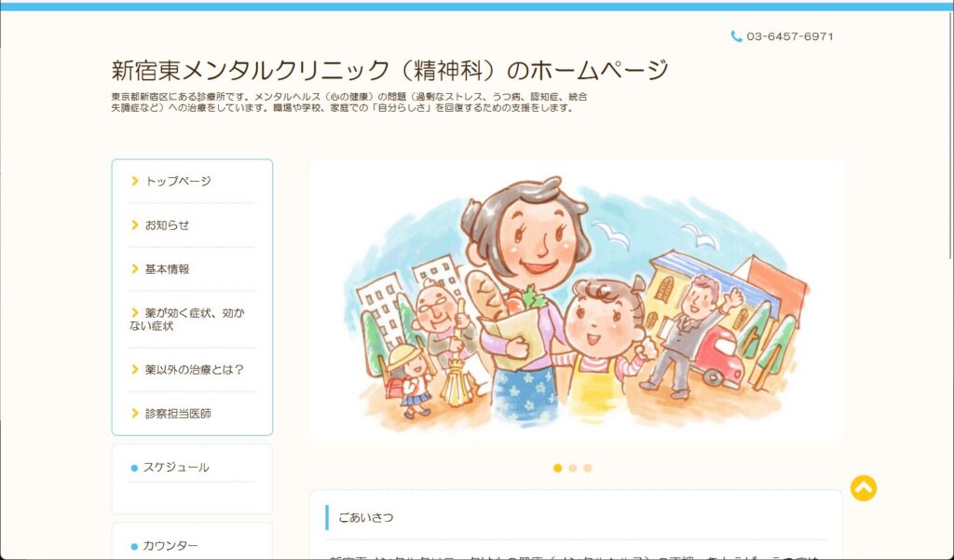Click the chevron icon beside 基本情報

coord(135,268)
